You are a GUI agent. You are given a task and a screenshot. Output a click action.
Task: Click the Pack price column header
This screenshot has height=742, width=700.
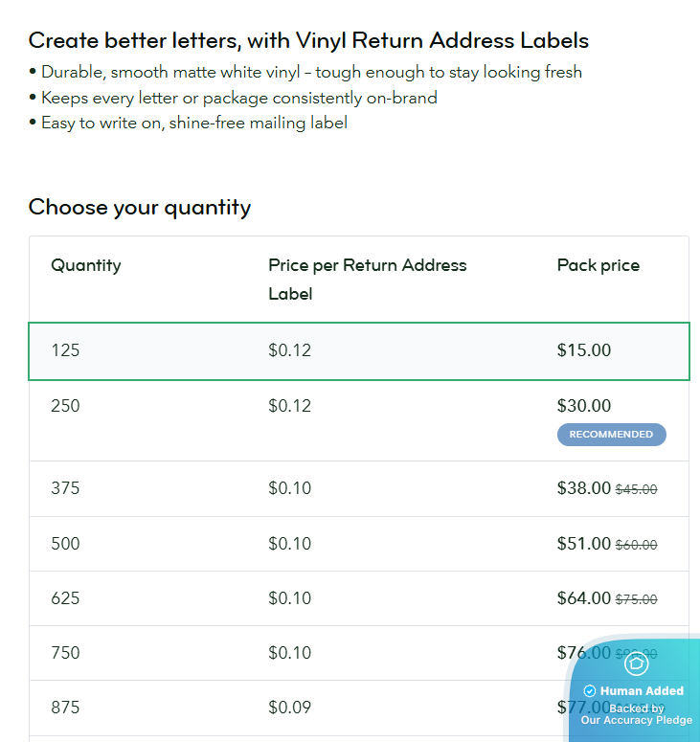pyautogui.click(x=598, y=265)
